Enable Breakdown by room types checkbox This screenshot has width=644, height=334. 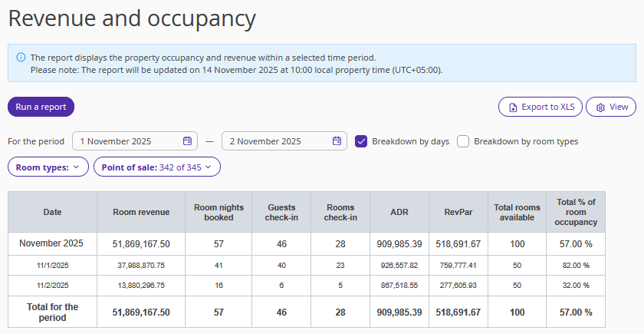click(x=463, y=141)
